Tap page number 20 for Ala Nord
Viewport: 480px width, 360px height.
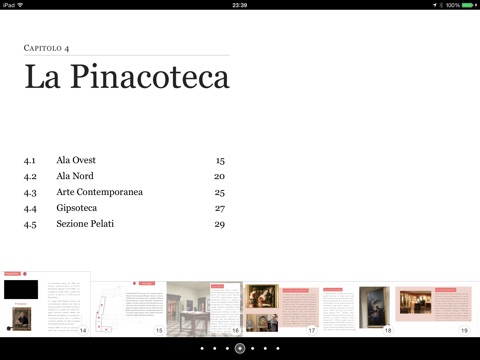[219, 176]
